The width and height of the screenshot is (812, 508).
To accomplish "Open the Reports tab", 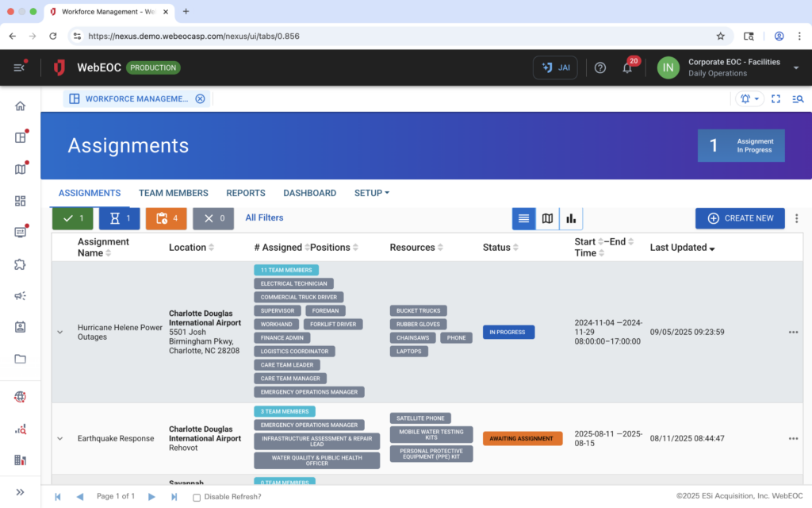I will coord(245,193).
